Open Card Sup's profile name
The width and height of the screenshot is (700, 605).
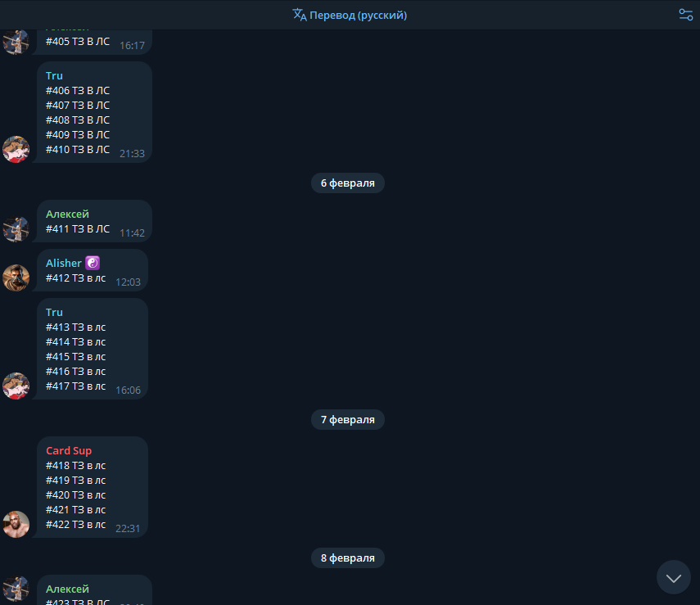coord(69,450)
